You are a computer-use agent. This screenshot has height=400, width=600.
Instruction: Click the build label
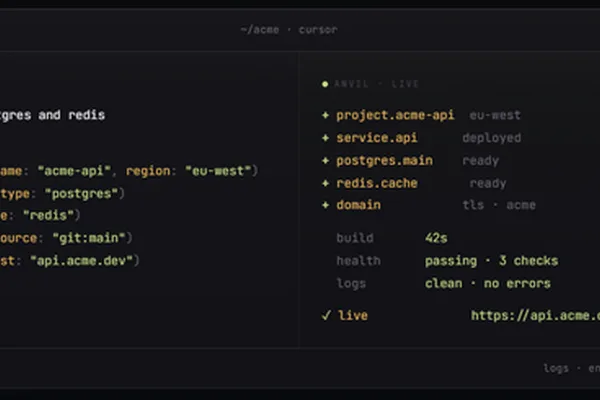(x=355, y=238)
